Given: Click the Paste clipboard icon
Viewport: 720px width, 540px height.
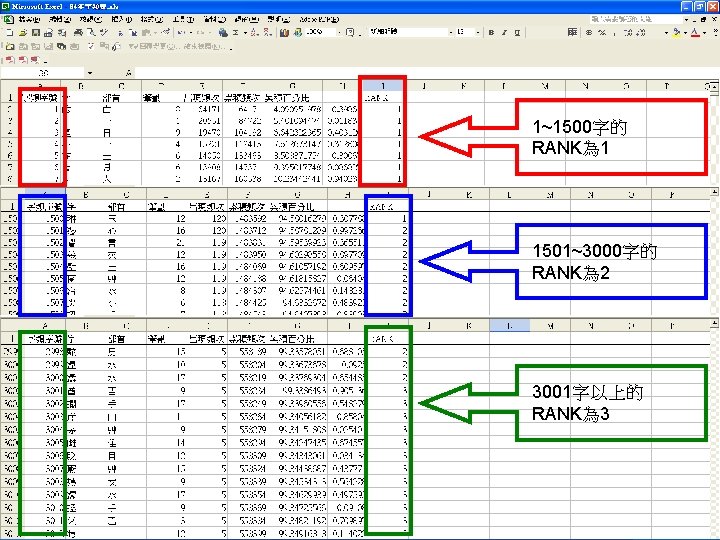Looking at the screenshot, I should (146, 33).
